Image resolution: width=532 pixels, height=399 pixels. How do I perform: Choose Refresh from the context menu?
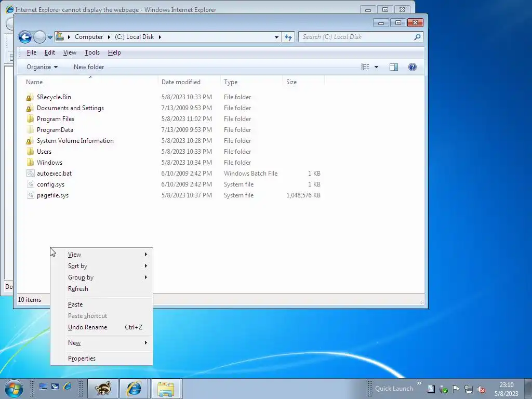[101, 289]
